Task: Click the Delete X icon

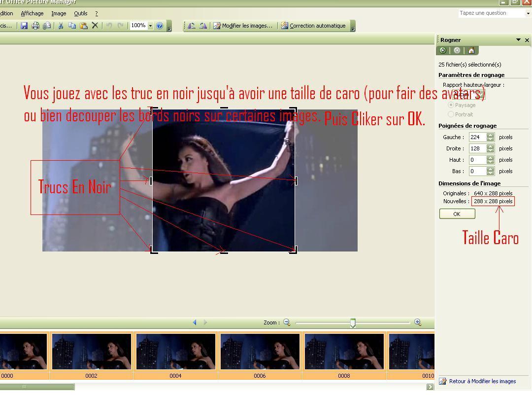Action: click(95, 26)
